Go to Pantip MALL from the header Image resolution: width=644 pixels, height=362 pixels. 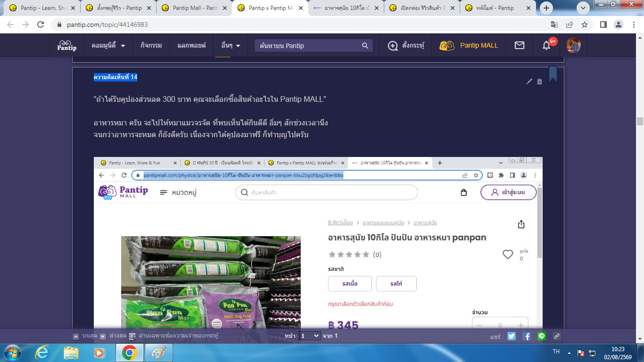(469, 45)
